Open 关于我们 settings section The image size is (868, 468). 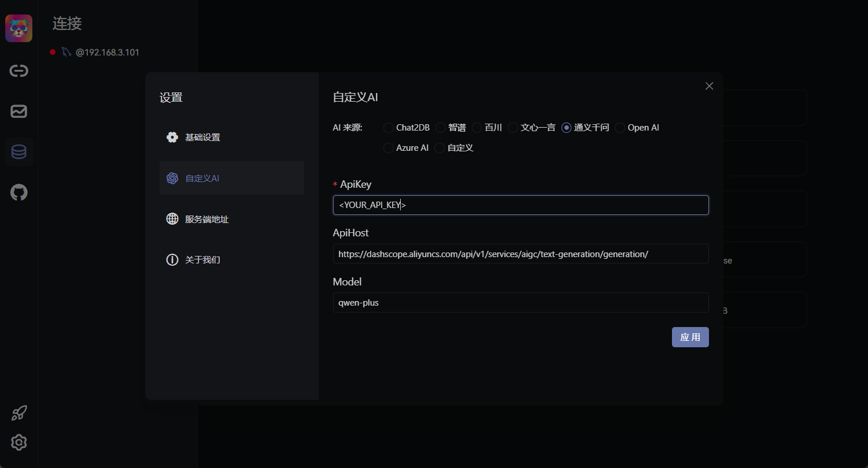click(x=232, y=260)
